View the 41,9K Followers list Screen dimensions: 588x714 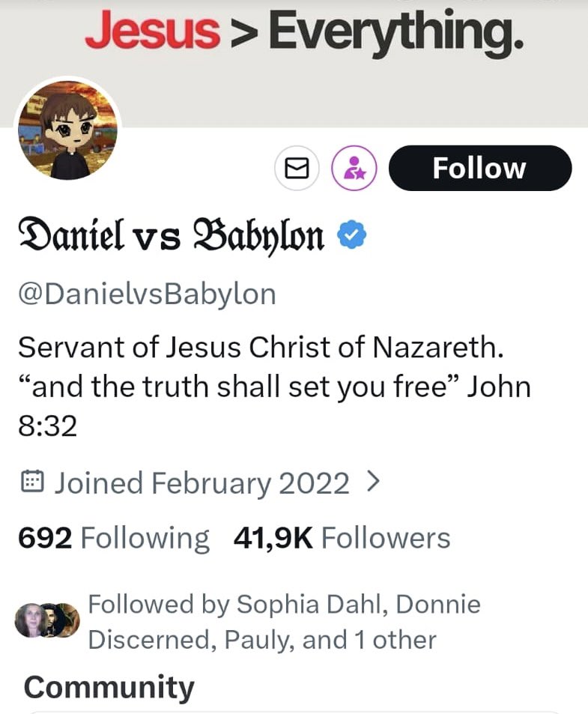point(342,538)
